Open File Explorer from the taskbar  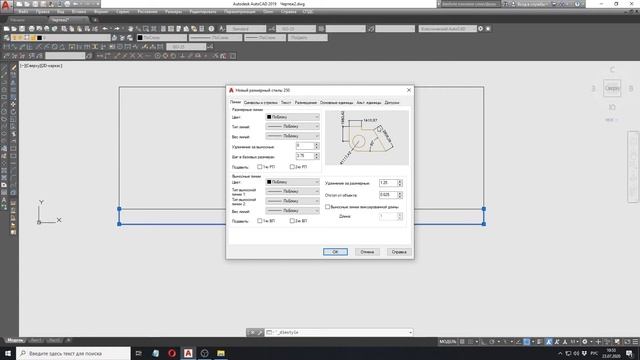(x=221, y=353)
